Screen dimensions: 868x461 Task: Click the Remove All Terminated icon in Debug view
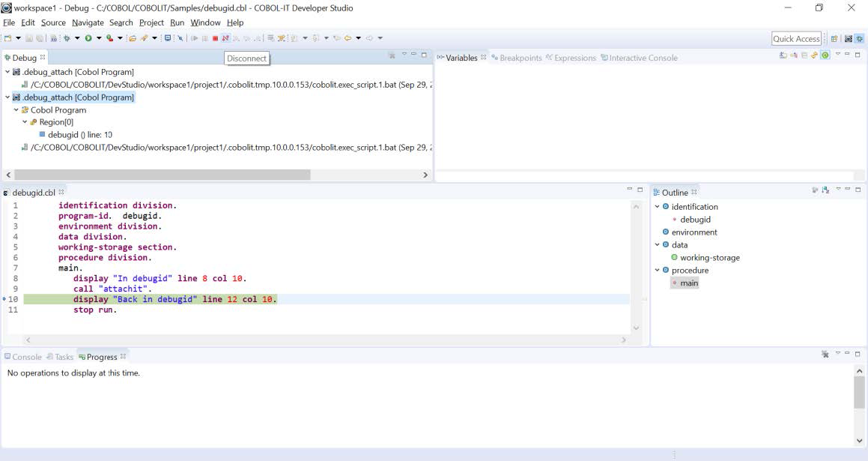pos(392,55)
